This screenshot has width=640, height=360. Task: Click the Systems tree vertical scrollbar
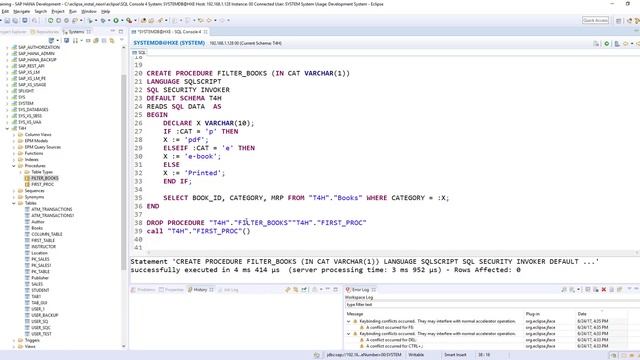click(124, 171)
